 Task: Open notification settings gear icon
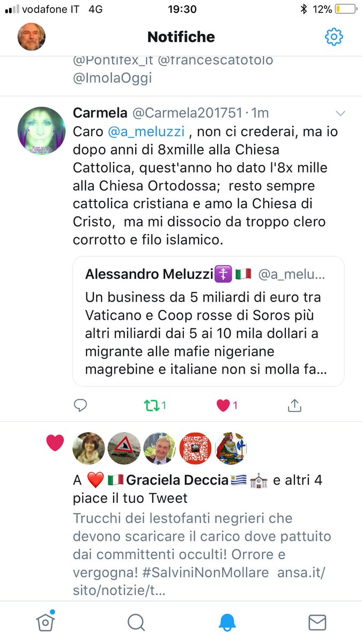tap(334, 36)
